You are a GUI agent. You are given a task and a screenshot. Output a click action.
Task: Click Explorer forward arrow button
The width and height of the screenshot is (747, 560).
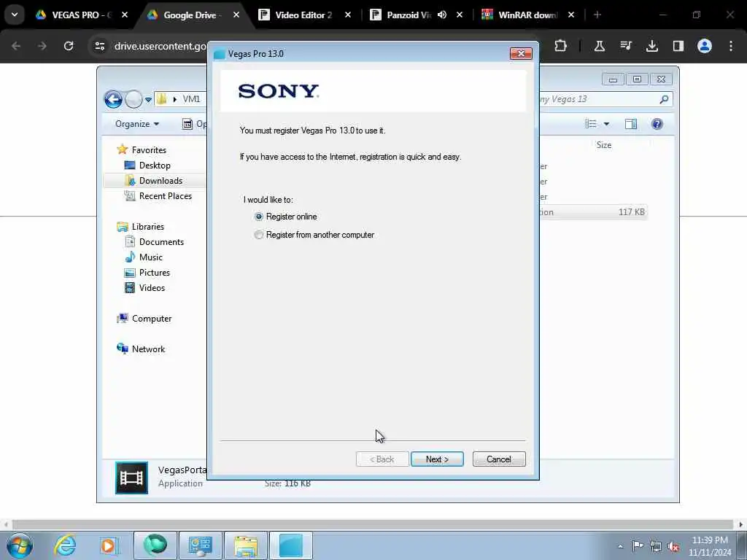click(134, 99)
